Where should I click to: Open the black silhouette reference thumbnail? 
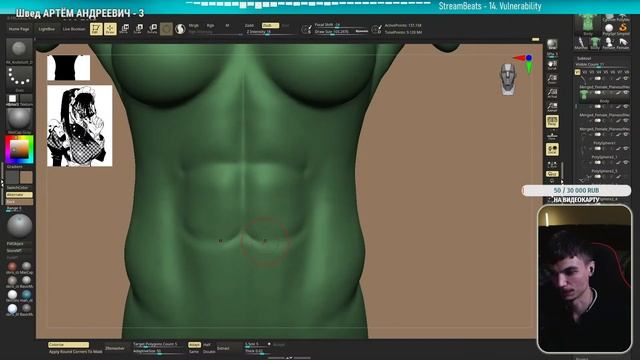point(69,68)
